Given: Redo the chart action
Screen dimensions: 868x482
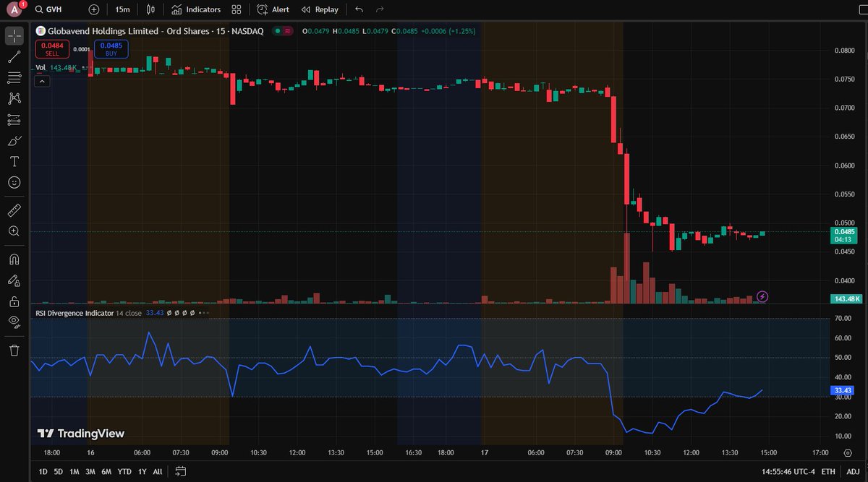Looking at the screenshot, I should click(380, 10).
